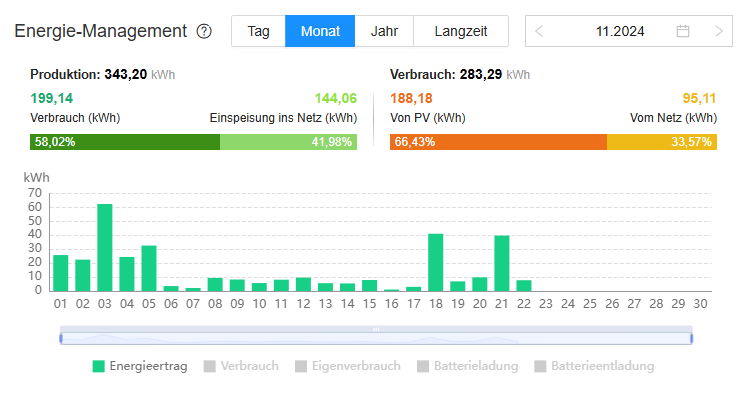Click the day 03 bar in chart
The width and height of the screenshot is (755, 395).
click(105, 248)
